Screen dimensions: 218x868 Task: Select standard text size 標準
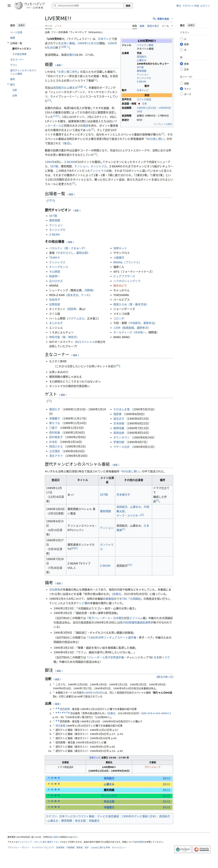click(x=181, y=44)
